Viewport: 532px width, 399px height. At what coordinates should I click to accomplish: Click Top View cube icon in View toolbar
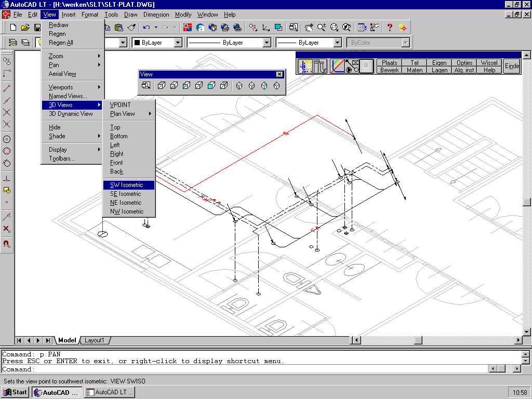pyautogui.click(x=162, y=86)
